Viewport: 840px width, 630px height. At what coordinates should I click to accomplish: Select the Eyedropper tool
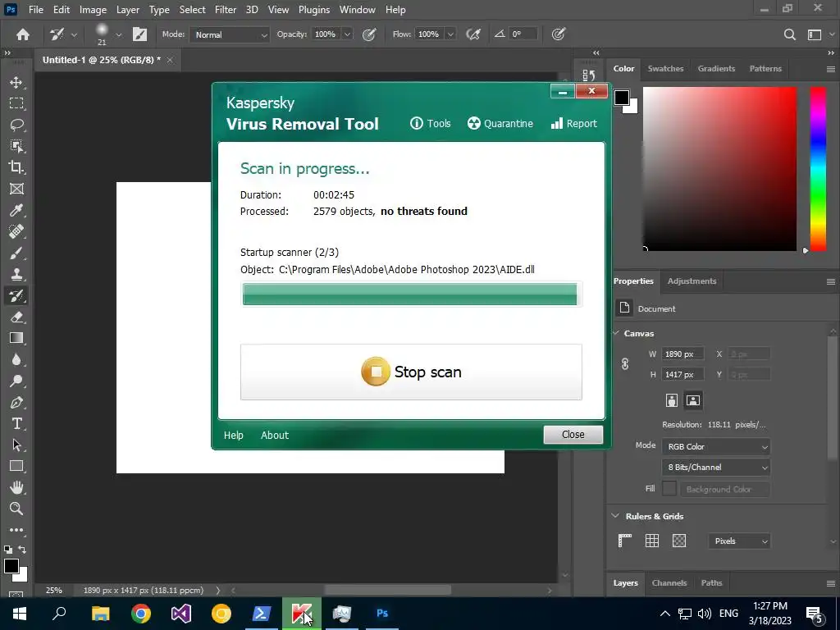(16, 210)
